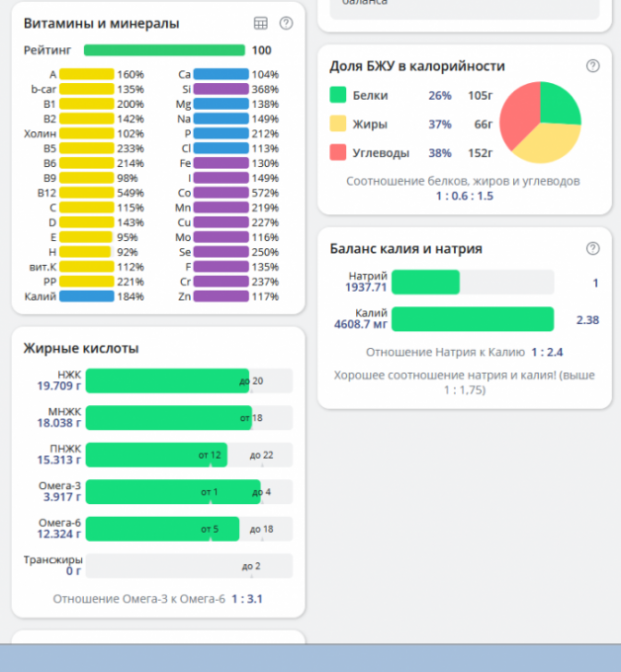Click the red Углеводы legend swatch
The height and width of the screenshot is (672, 621).
coord(337,153)
